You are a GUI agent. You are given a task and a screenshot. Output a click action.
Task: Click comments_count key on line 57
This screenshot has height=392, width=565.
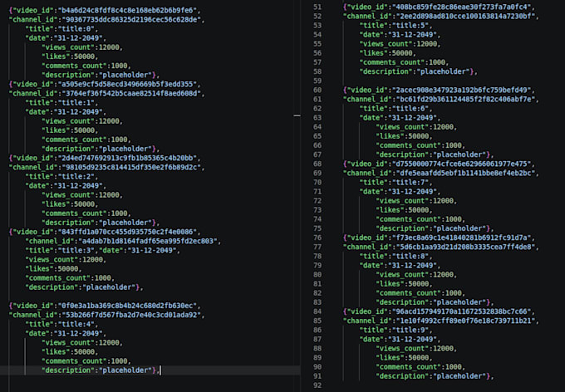tap(392, 62)
